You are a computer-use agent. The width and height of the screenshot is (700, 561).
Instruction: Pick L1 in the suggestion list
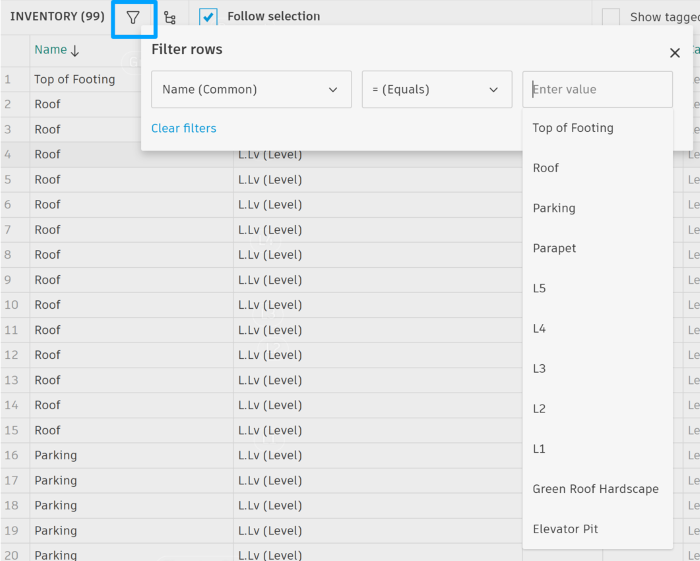(x=540, y=449)
